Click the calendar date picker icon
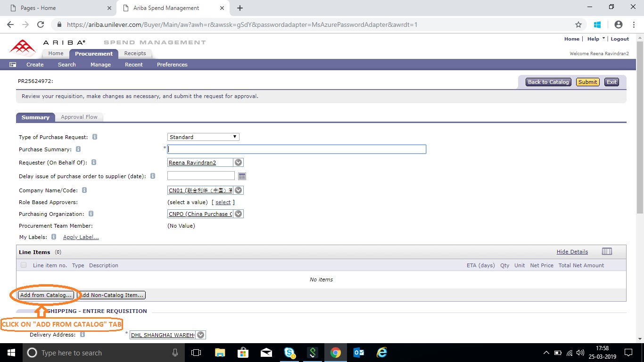The height and width of the screenshot is (362, 644). (242, 176)
